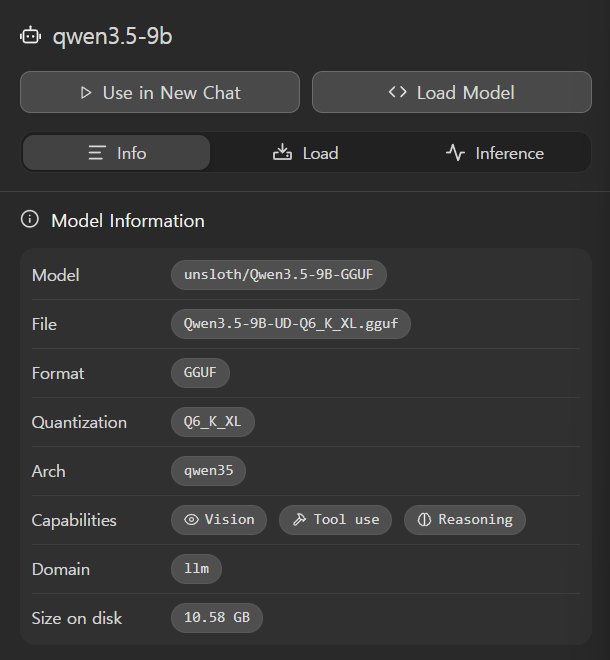The width and height of the screenshot is (610, 660).
Task: Click the qwen3.5-9b title text
Action: click(x=112, y=36)
